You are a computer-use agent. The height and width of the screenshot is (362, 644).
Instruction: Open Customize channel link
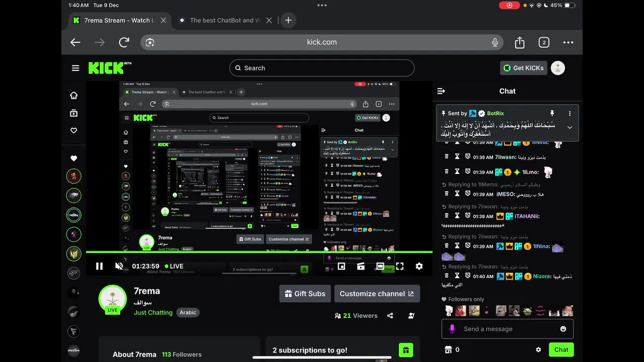(377, 294)
